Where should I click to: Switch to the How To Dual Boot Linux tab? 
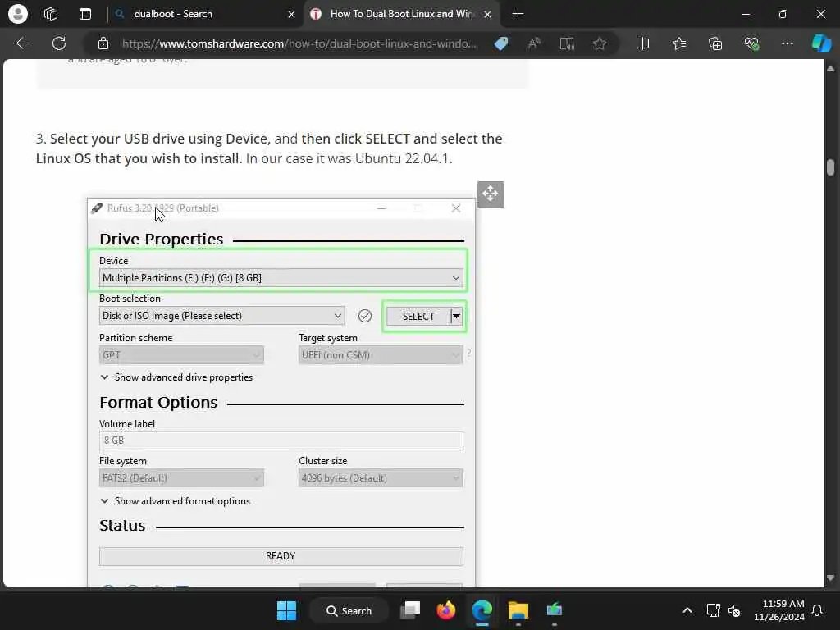[402, 14]
